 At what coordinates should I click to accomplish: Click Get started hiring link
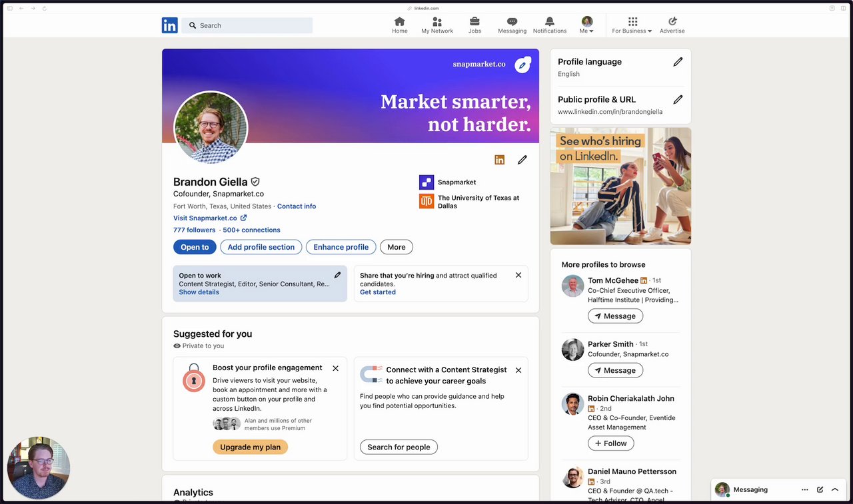point(378,292)
